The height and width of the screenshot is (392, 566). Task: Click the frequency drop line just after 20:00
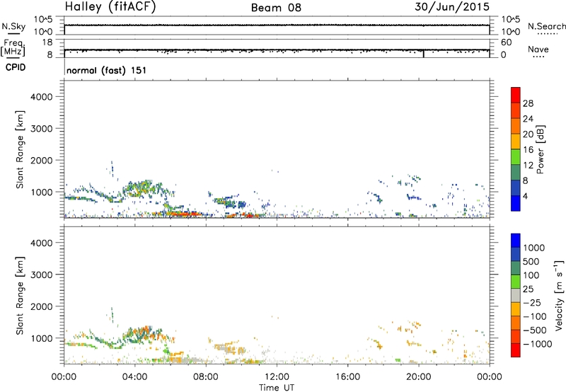pos(423,54)
